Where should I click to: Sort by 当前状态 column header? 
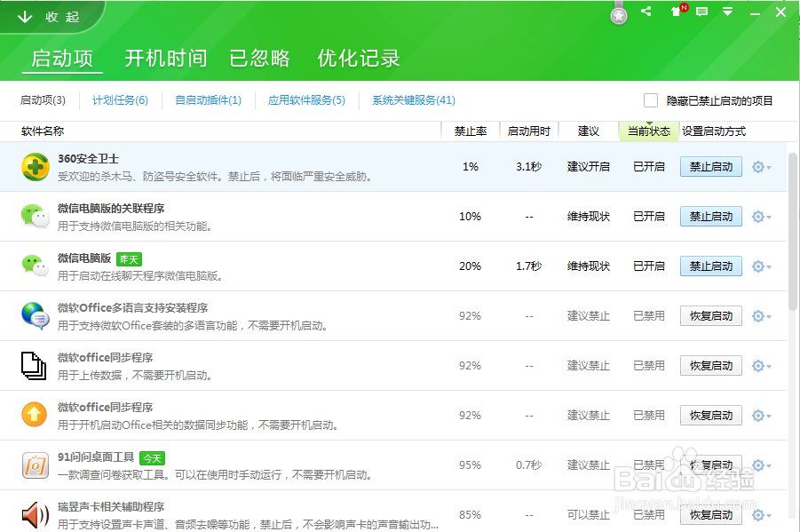pyautogui.click(x=649, y=131)
